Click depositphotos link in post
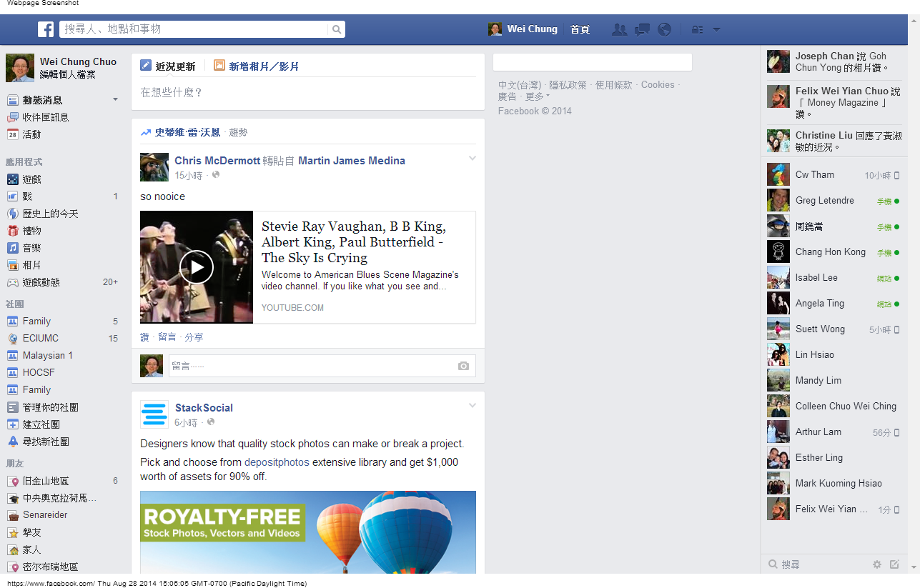 pos(277,462)
